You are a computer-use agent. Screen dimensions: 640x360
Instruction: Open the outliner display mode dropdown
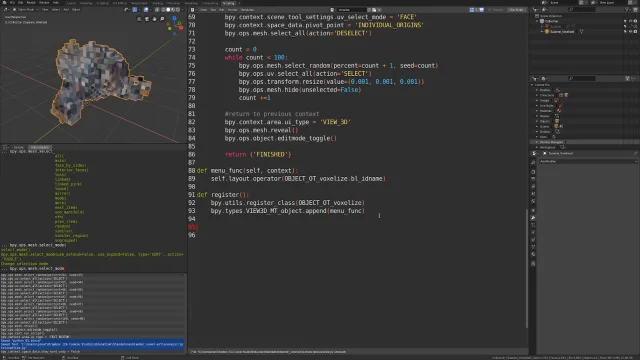click(x=544, y=9)
